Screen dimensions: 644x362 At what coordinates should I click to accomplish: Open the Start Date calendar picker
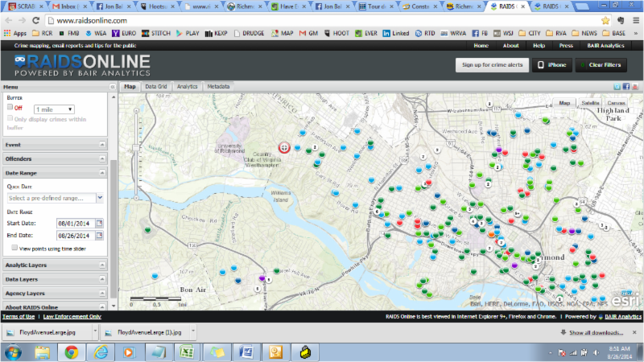[99, 223]
